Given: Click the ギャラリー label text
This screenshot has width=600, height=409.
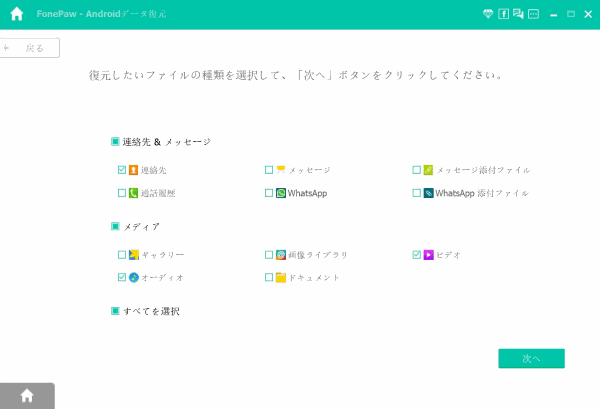Looking at the screenshot, I should click(x=163, y=255).
